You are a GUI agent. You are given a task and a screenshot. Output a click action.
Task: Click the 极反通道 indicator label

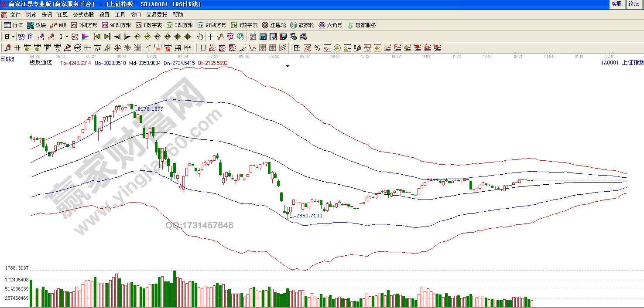(41, 63)
